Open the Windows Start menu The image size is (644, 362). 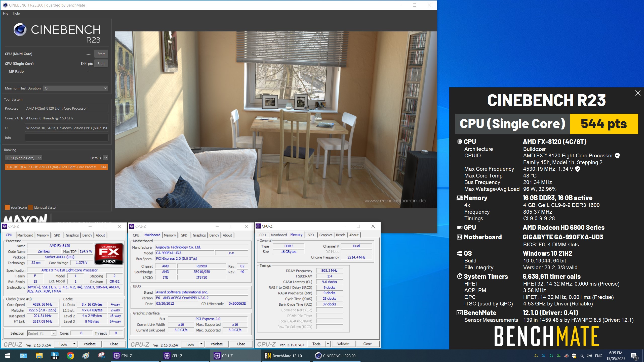[x=8, y=356]
